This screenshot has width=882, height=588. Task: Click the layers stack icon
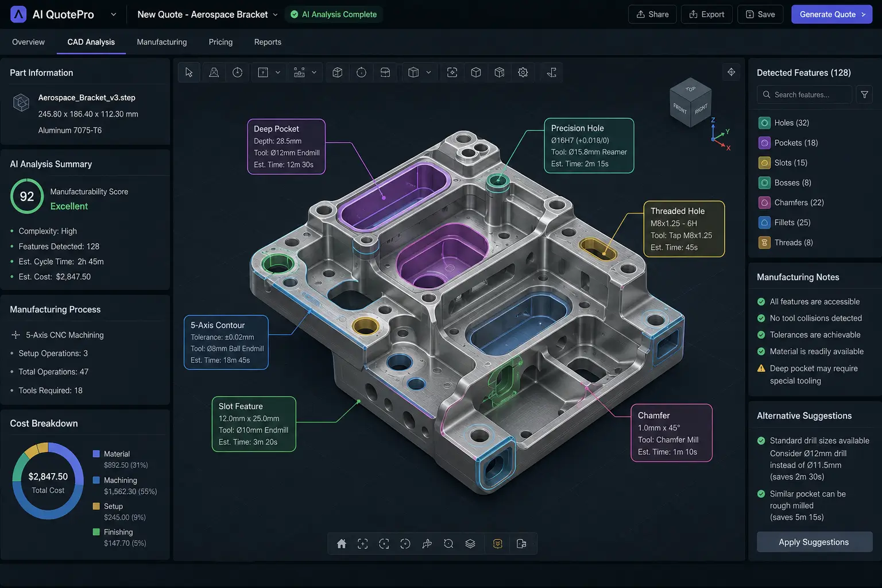[x=470, y=544]
